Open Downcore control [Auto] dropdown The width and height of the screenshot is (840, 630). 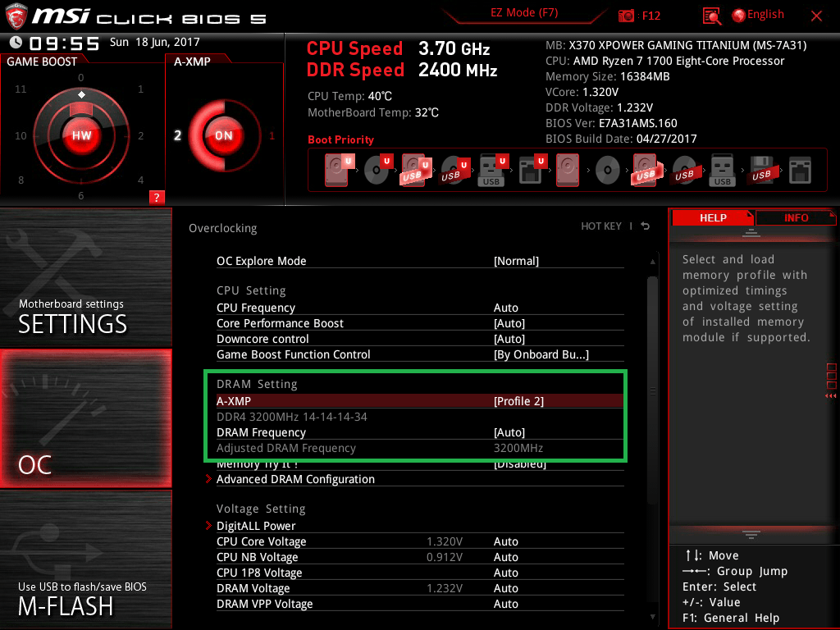pyautogui.click(x=509, y=339)
